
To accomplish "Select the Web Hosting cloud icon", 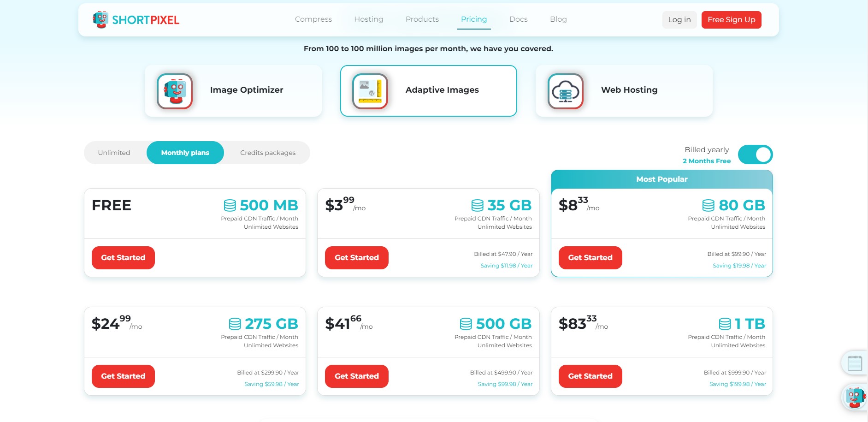I will [566, 91].
